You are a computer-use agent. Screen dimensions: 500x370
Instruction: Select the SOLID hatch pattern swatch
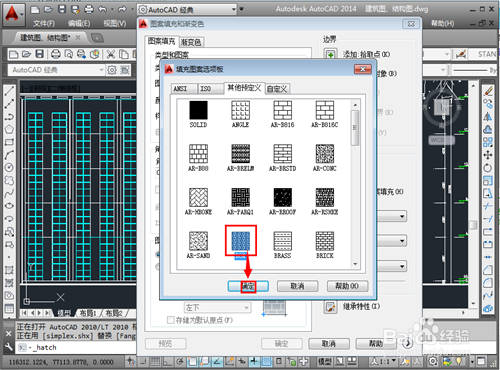tap(198, 110)
